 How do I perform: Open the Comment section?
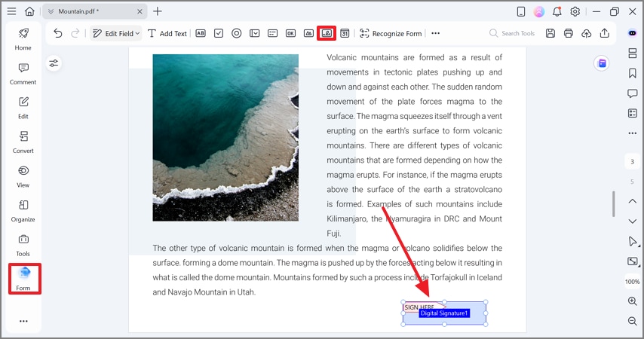tap(23, 74)
